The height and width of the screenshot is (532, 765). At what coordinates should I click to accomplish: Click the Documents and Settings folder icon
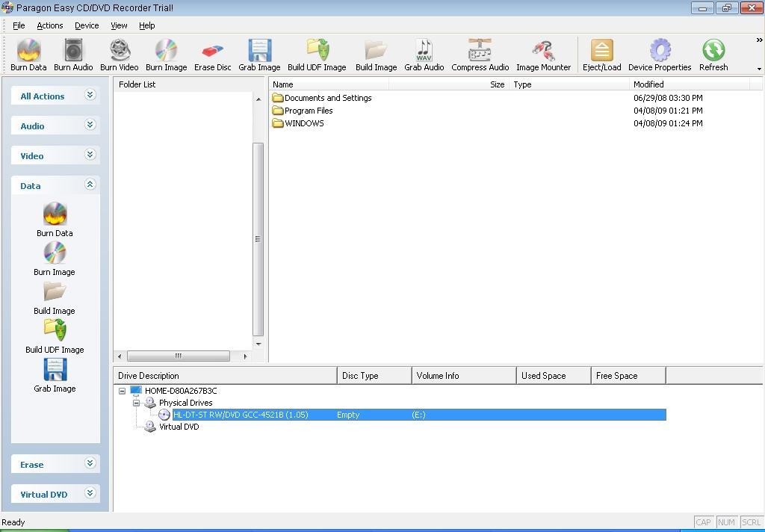tap(278, 98)
